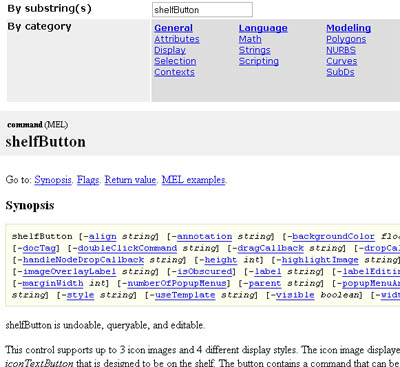
Task: Open the Math category link
Action: click(250, 39)
